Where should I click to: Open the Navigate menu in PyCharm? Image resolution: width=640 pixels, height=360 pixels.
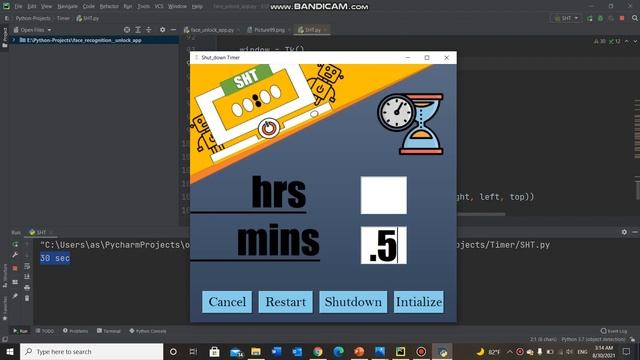pos(67,7)
